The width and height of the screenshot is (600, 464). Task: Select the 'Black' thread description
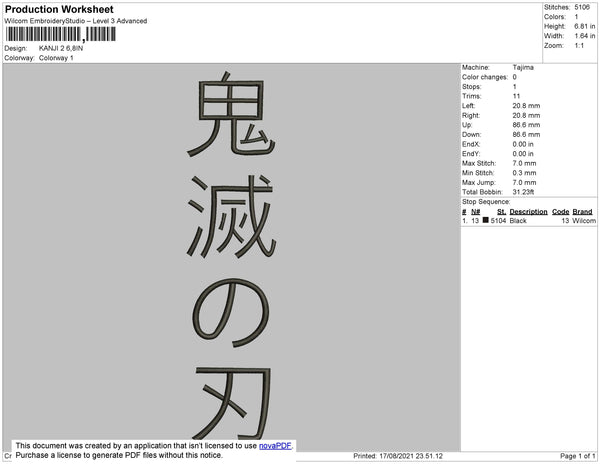point(518,221)
